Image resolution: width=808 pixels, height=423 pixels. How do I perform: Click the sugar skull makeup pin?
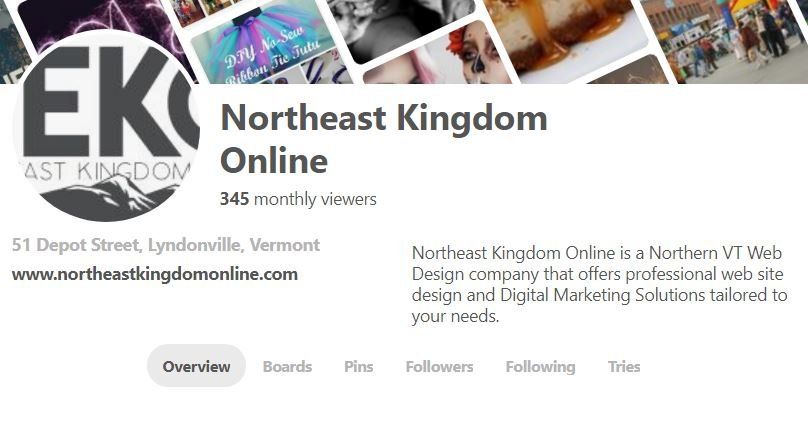click(438, 57)
